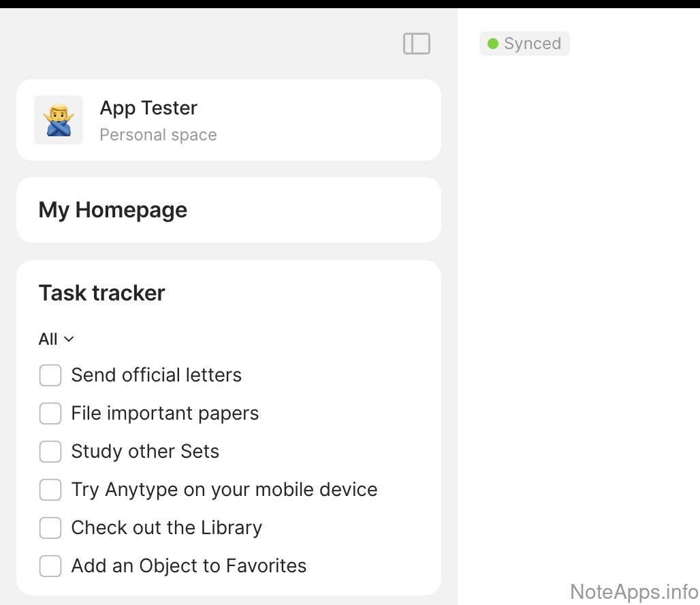Open the App Tester personal space
This screenshot has width=700, height=605.
click(148, 108)
